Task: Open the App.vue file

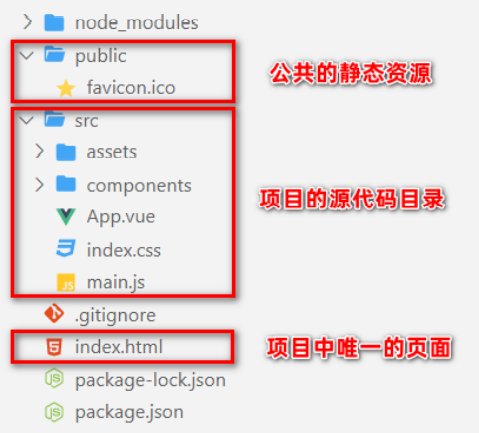Action: [121, 217]
